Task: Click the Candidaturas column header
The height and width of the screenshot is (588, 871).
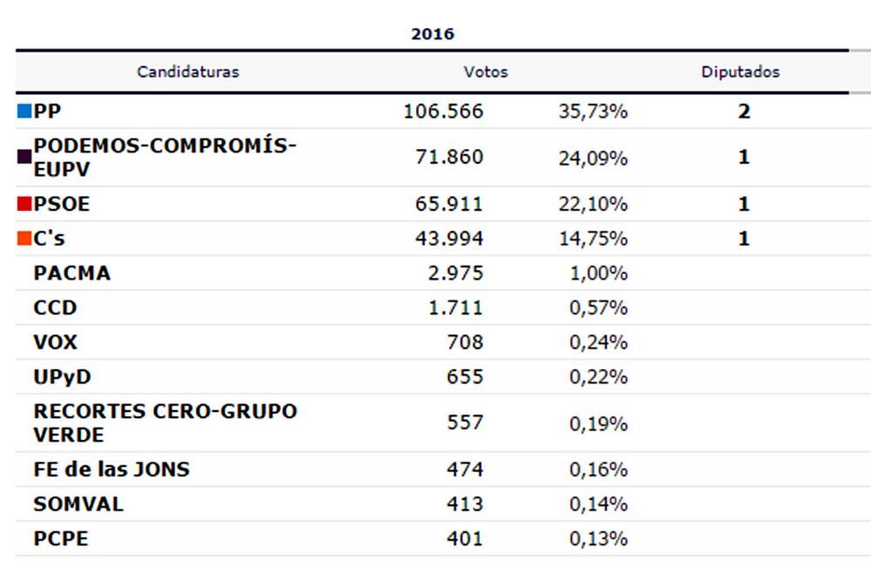Action: (188, 72)
